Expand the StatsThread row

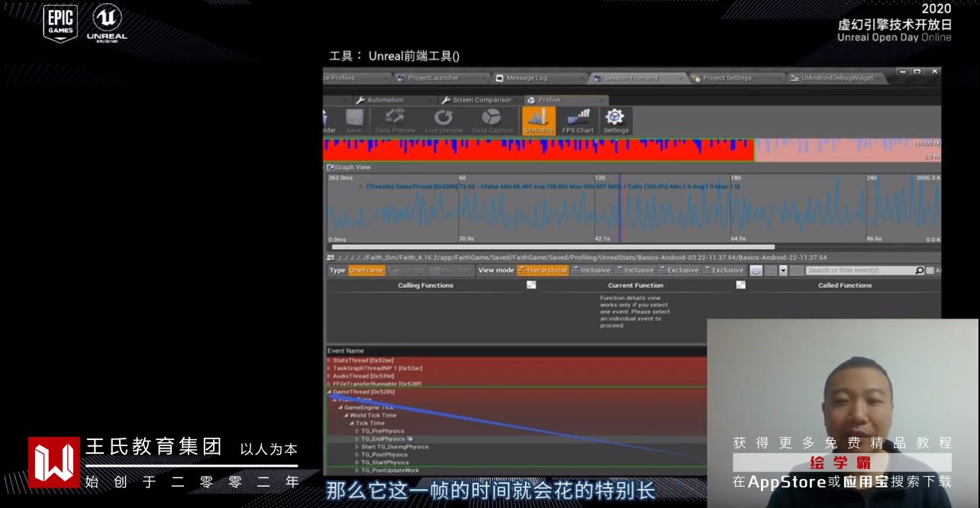329,361
